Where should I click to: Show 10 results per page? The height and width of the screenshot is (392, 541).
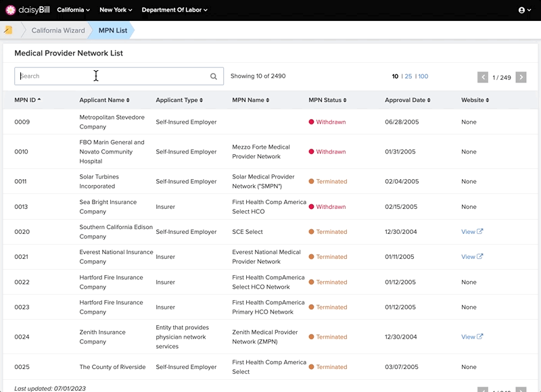[x=395, y=76]
